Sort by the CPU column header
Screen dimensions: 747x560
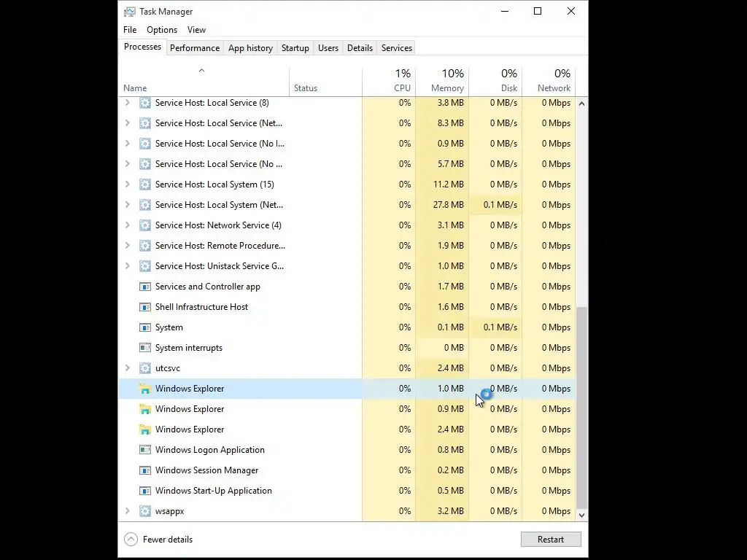389,82
